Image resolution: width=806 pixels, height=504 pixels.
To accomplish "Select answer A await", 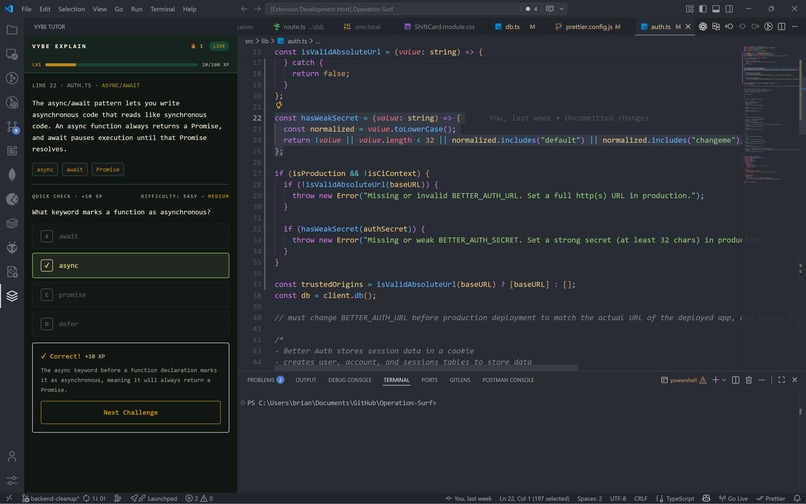I will coord(131,236).
